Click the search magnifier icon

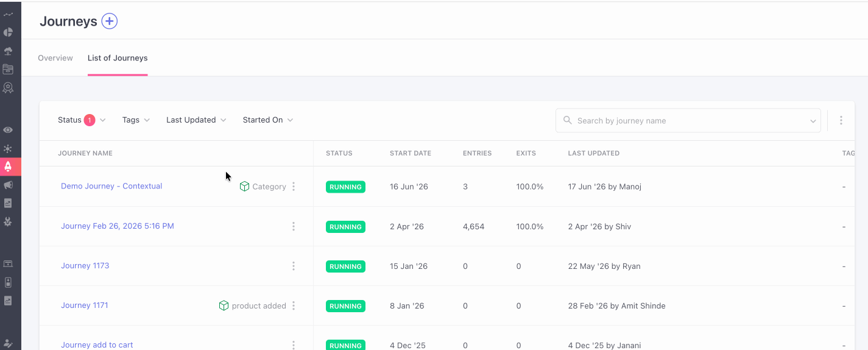click(568, 120)
